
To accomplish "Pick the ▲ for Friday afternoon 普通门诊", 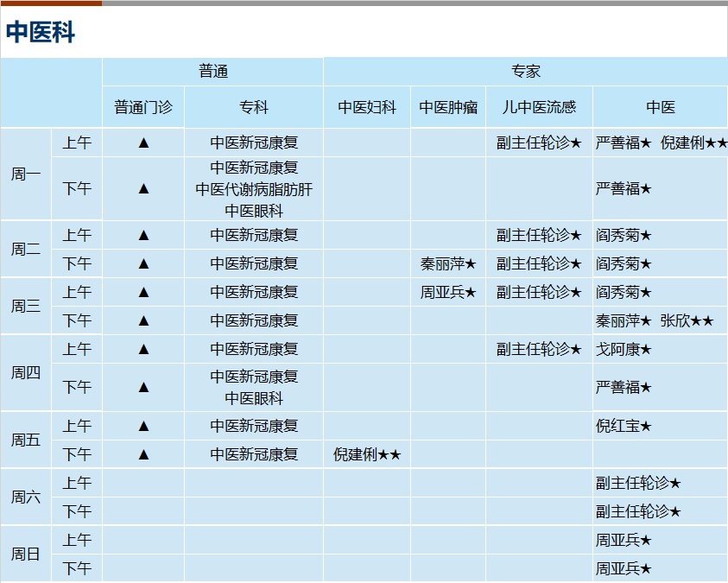I will point(143,454).
